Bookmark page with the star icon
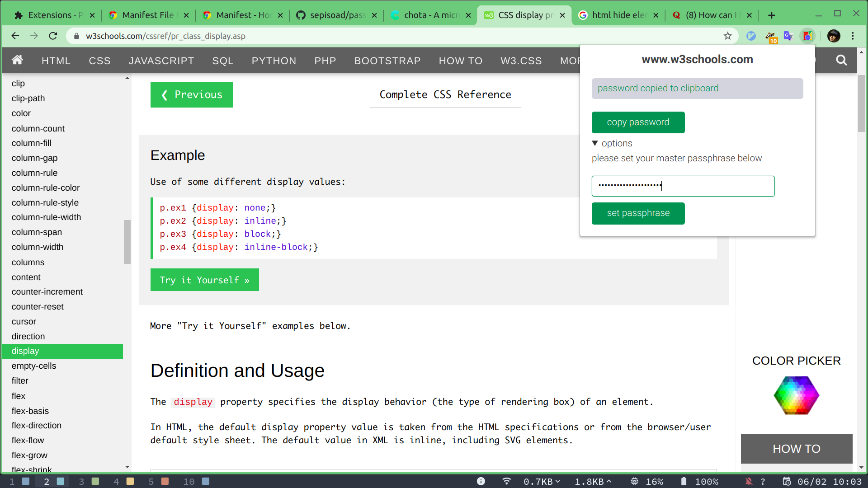 coord(727,36)
